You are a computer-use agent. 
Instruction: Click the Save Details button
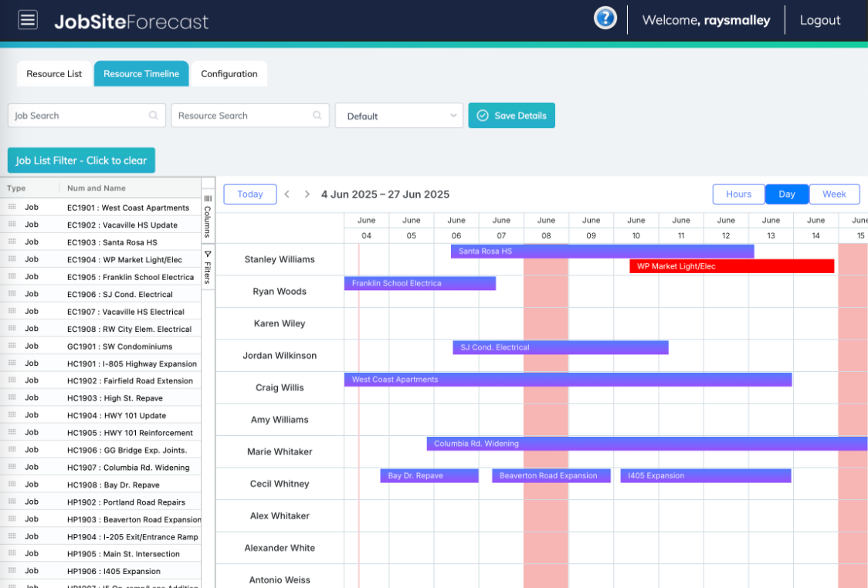(x=511, y=114)
